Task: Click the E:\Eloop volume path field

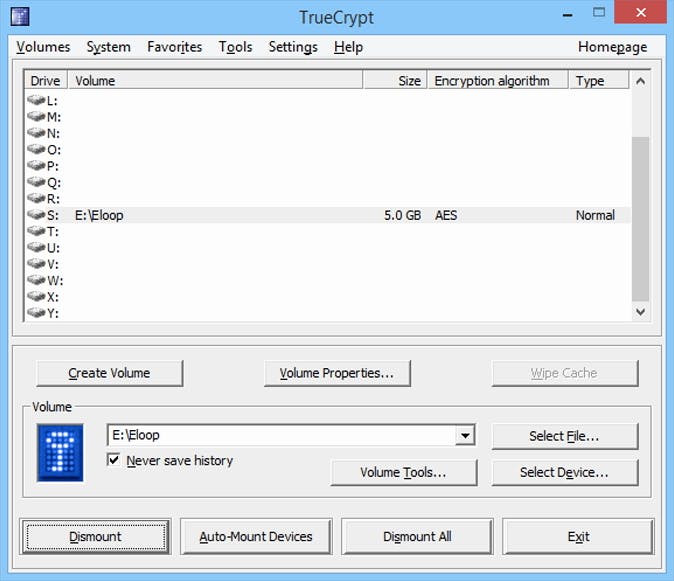Action: tap(281, 435)
